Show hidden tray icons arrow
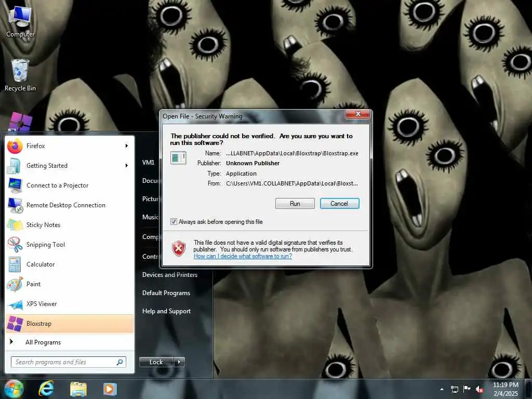This screenshot has height=399, width=532. click(442, 390)
